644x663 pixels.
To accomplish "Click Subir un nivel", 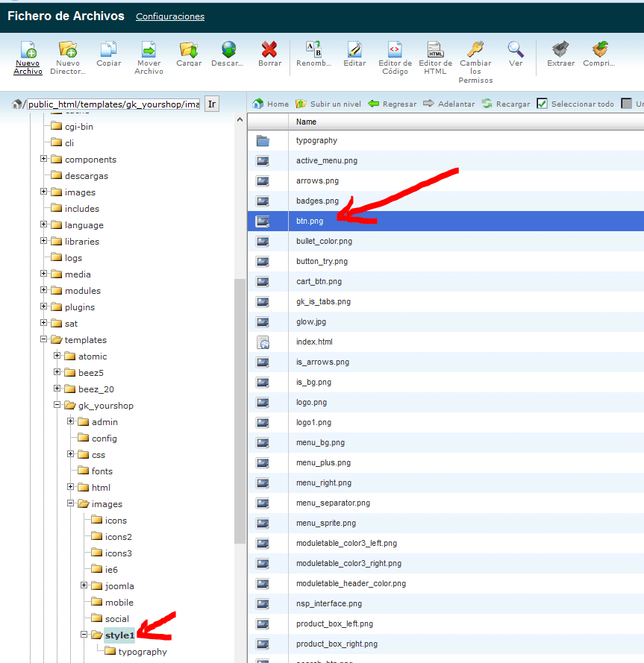I will click(328, 104).
